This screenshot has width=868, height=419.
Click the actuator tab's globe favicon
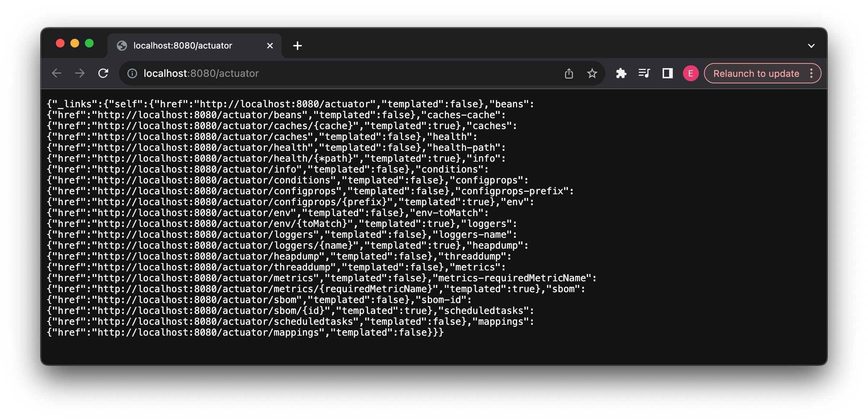pos(122,45)
